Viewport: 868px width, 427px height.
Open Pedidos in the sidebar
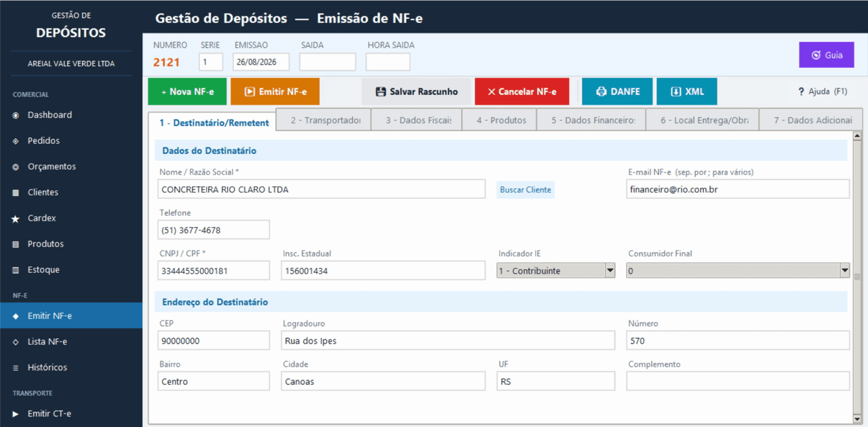(x=71, y=141)
